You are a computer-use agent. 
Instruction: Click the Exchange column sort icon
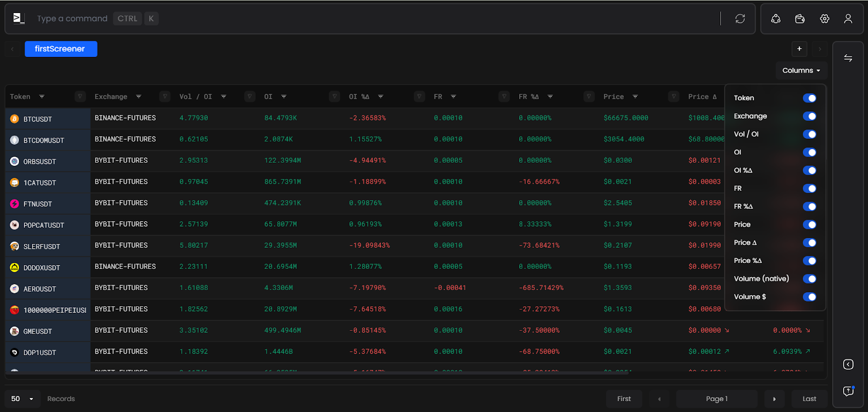tap(138, 96)
